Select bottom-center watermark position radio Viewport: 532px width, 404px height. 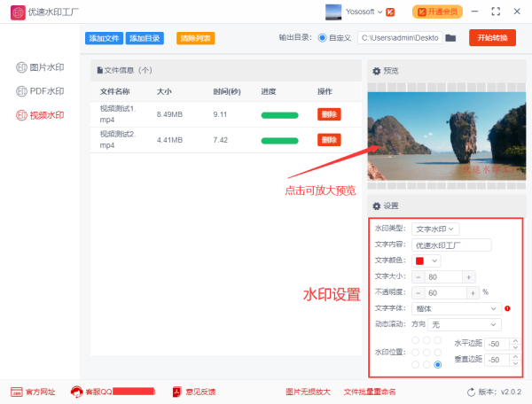click(x=426, y=364)
